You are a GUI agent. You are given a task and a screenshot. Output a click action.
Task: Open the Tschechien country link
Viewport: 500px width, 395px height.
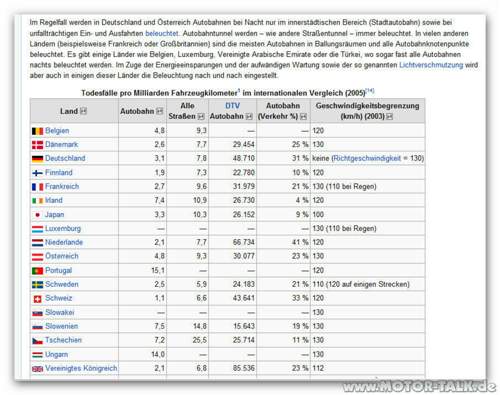click(63, 340)
